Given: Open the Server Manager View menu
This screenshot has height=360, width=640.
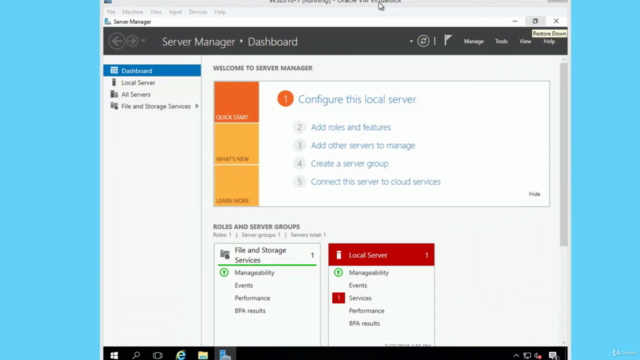Looking at the screenshot, I should click(x=525, y=41).
